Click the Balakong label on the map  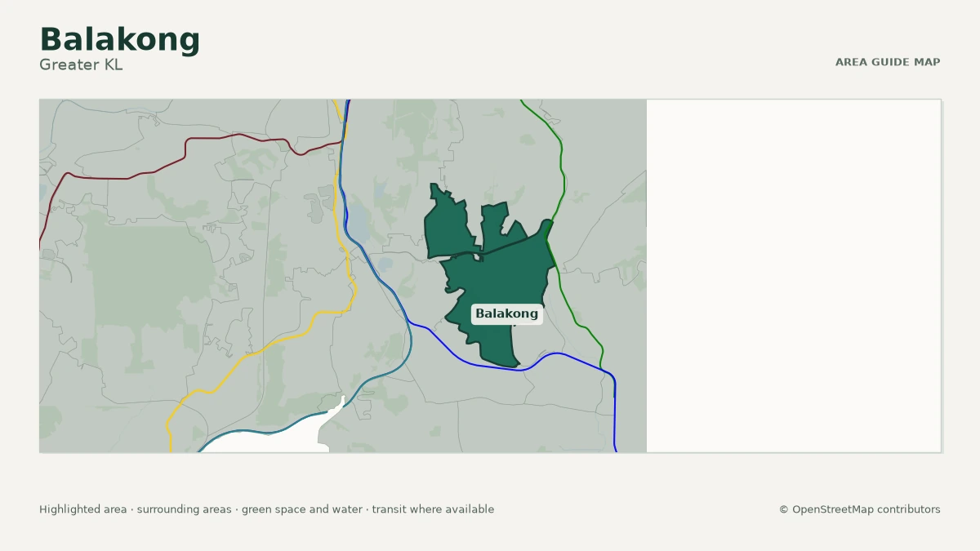pyautogui.click(x=506, y=313)
